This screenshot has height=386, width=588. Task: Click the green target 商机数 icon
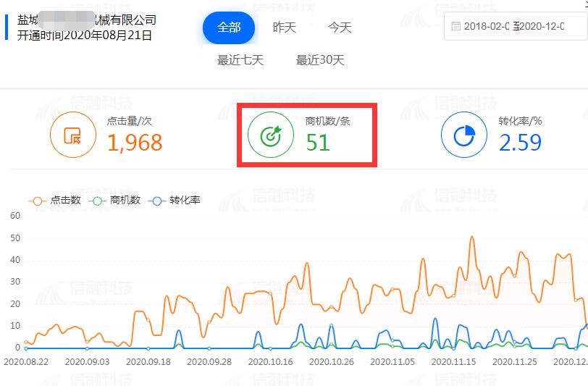point(271,135)
